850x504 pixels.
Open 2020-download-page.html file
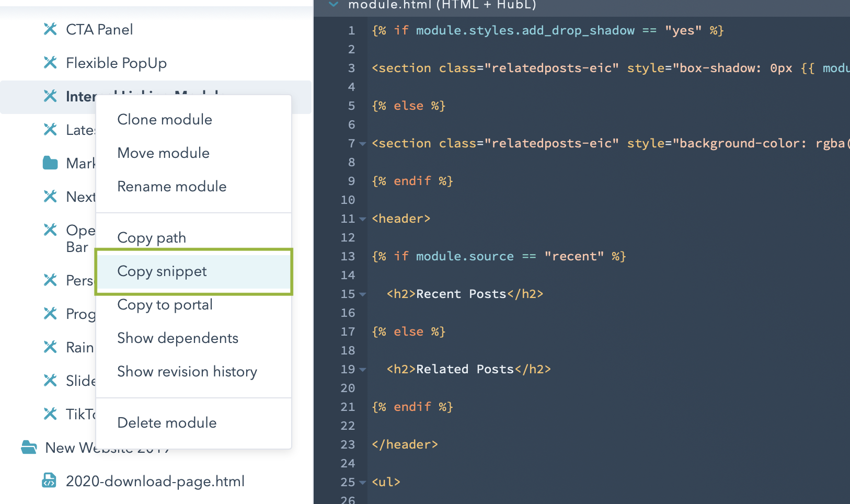(x=155, y=482)
